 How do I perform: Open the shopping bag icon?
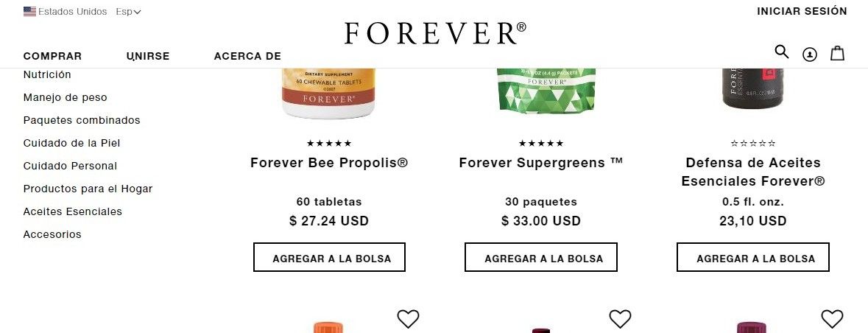pyautogui.click(x=837, y=53)
